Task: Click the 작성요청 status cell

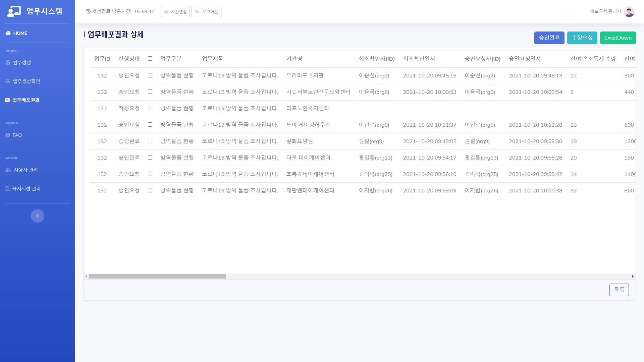Action: (x=129, y=108)
